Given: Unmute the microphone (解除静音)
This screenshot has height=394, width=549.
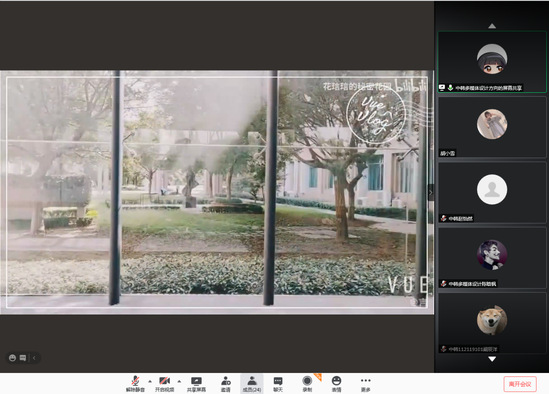Looking at the screenshot, I should tap(135, 384).
